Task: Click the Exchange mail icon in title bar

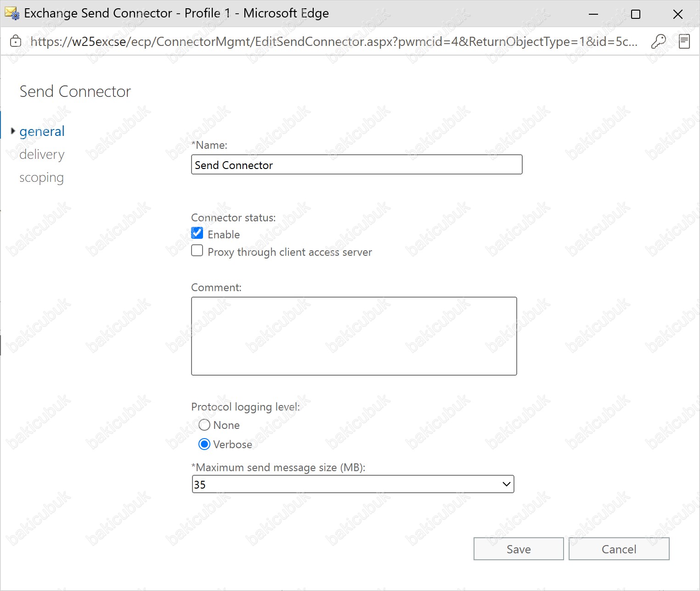Action: 12,13
